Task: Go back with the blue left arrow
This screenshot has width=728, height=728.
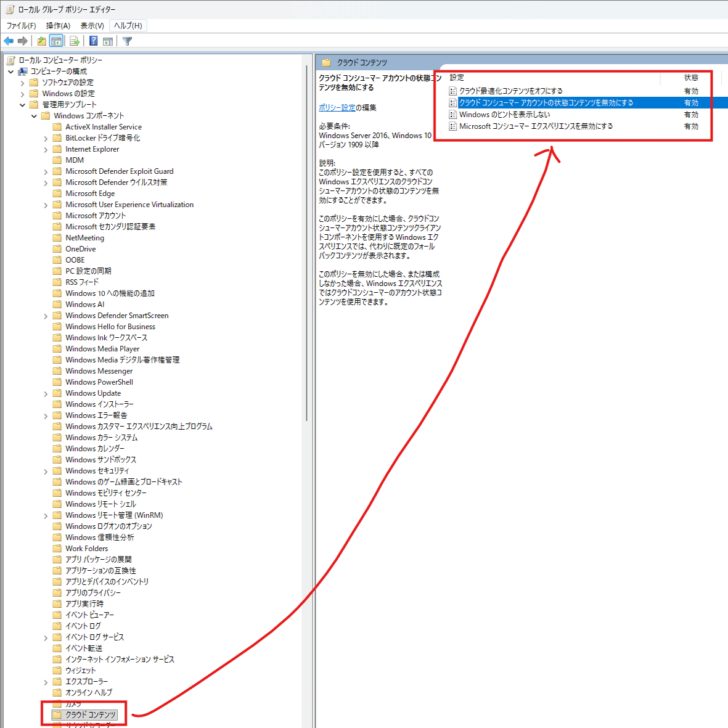Action: 9,41
